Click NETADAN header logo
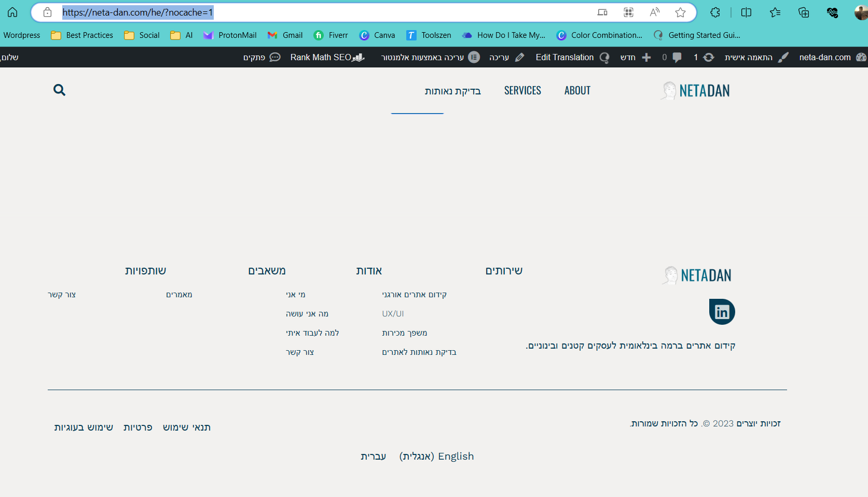 click(695, 91)
